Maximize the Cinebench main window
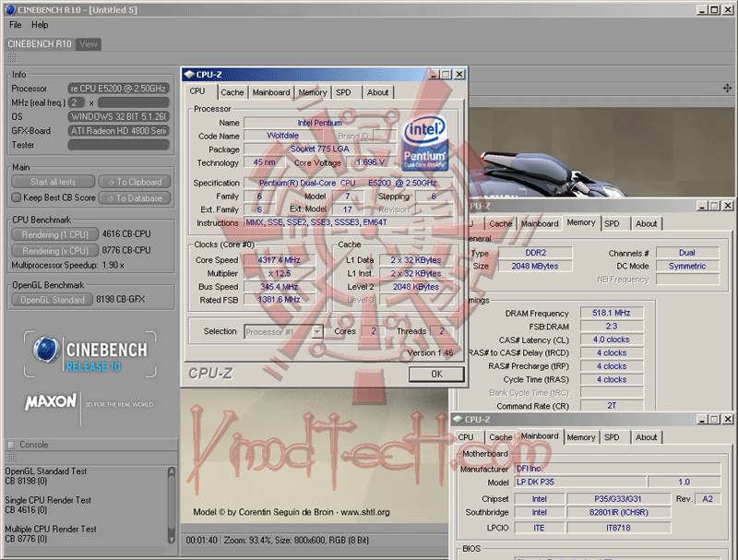 715,9
